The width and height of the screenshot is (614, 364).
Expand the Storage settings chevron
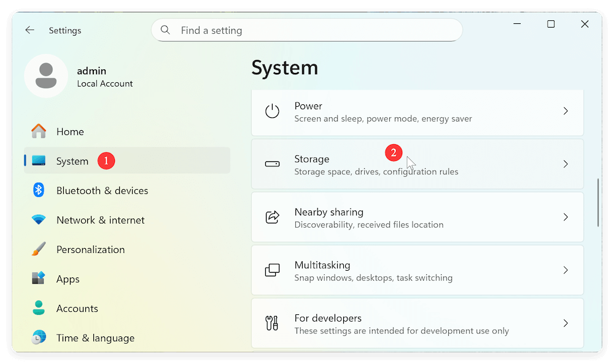pyautogui.click(x=565, y=164)
